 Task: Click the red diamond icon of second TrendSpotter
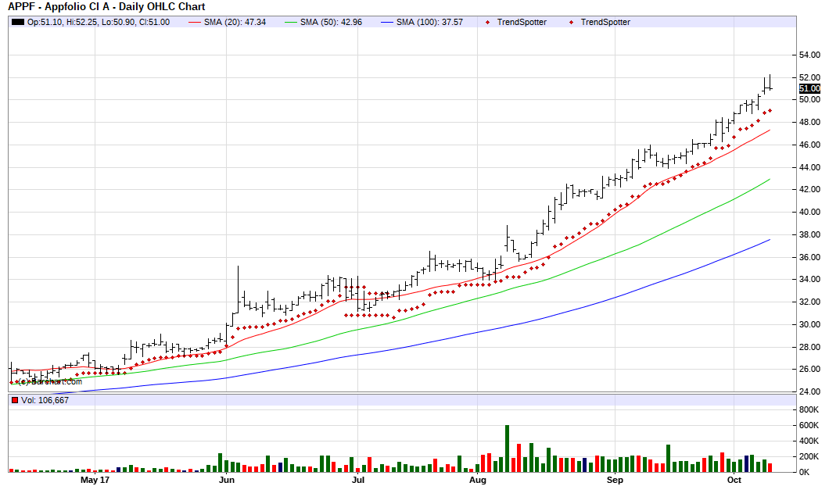[571, 22]
